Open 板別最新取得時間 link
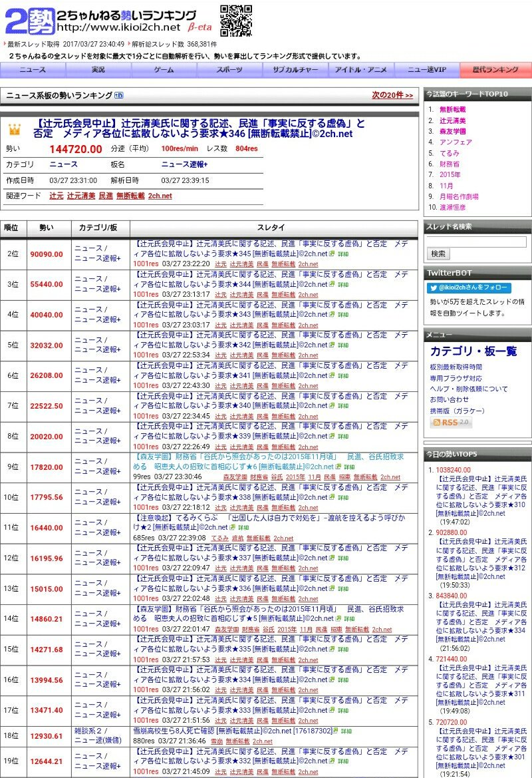This screenshot has width=532, height=778. [x=456, y=367]
